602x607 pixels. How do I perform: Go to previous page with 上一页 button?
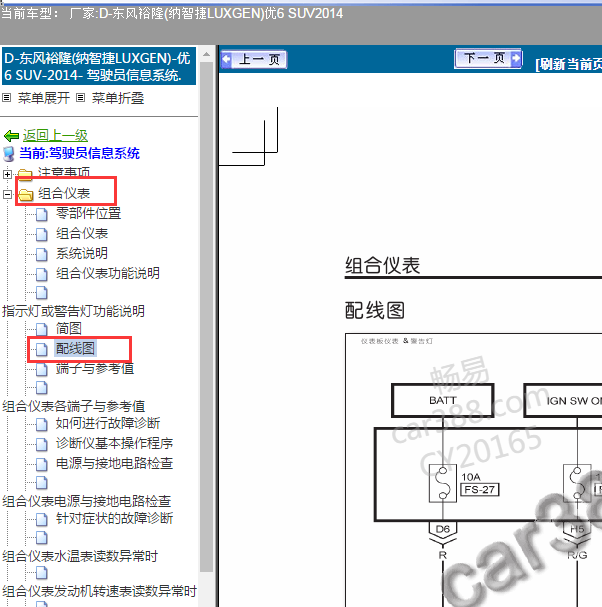point(254,60)
